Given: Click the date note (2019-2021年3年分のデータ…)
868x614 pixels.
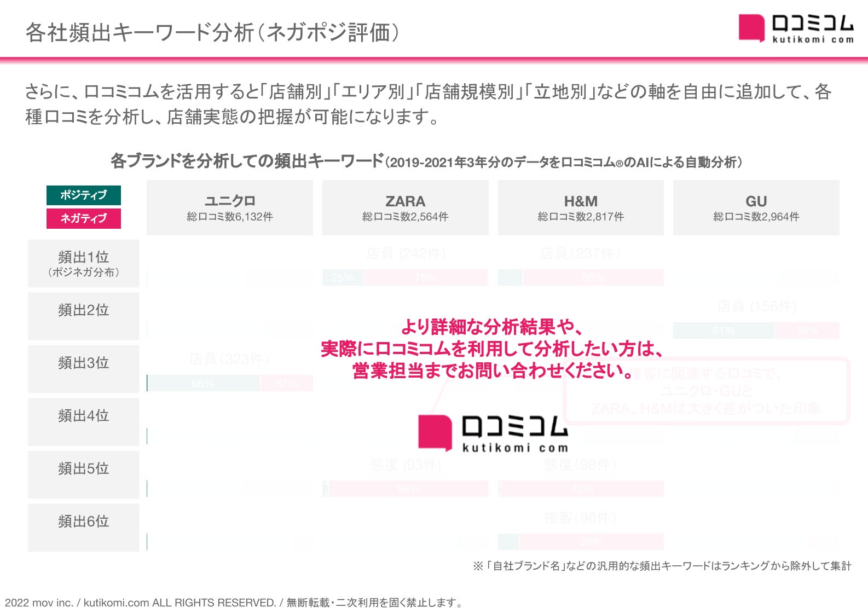Looking at the screenshot, I should click(x=564, y=162).
